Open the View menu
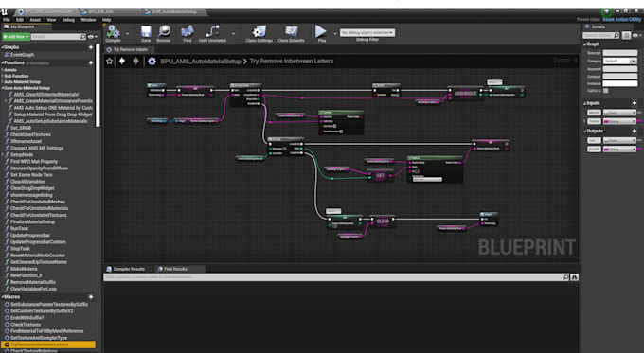 tap(51, 20)
